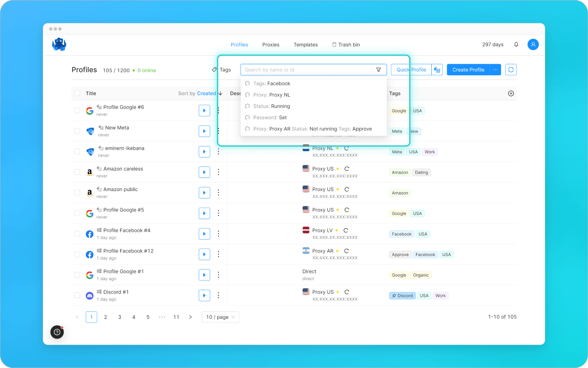
Task: Recheck Proxy LV connection icon
Action: click(346, 231)
